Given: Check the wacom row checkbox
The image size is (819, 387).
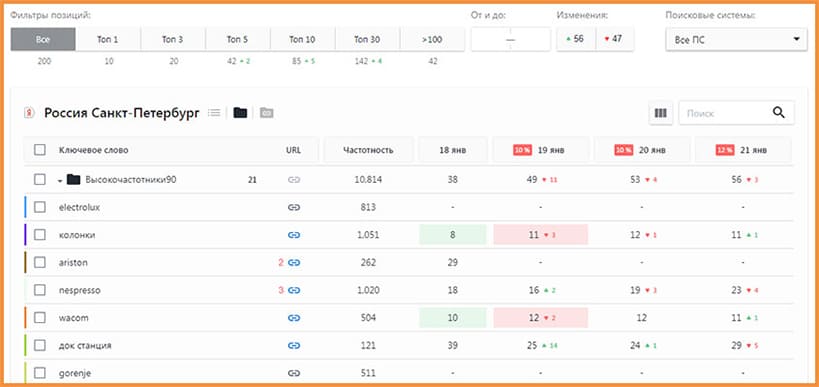Looking at the screenshot, I should click(x=40, y=318).
